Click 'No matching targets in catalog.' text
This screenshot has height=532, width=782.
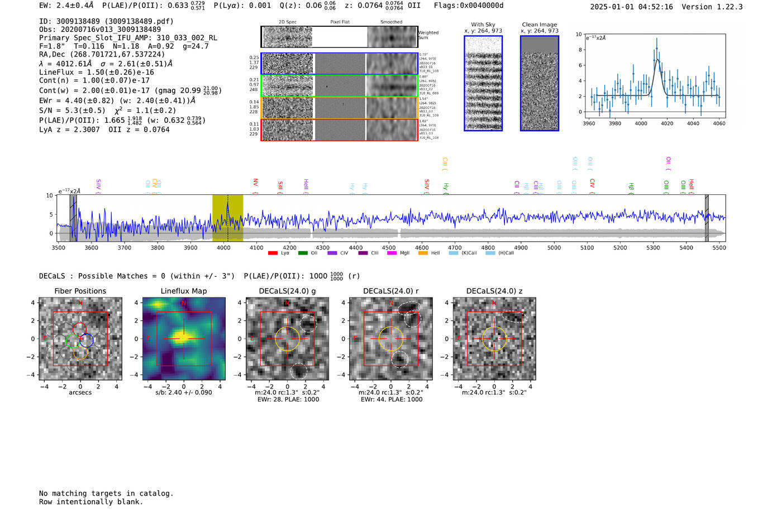[x=106, y=493]
